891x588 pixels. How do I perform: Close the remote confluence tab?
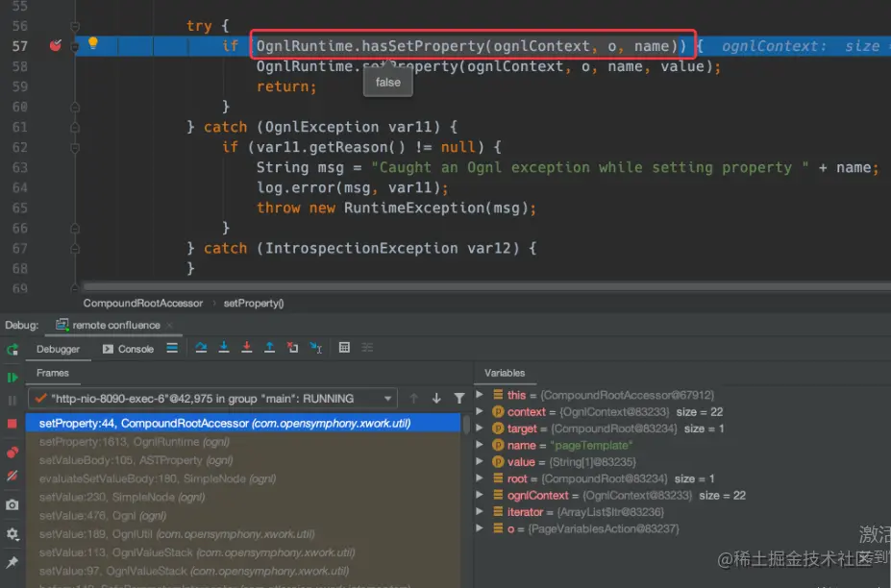coord(169,326)
